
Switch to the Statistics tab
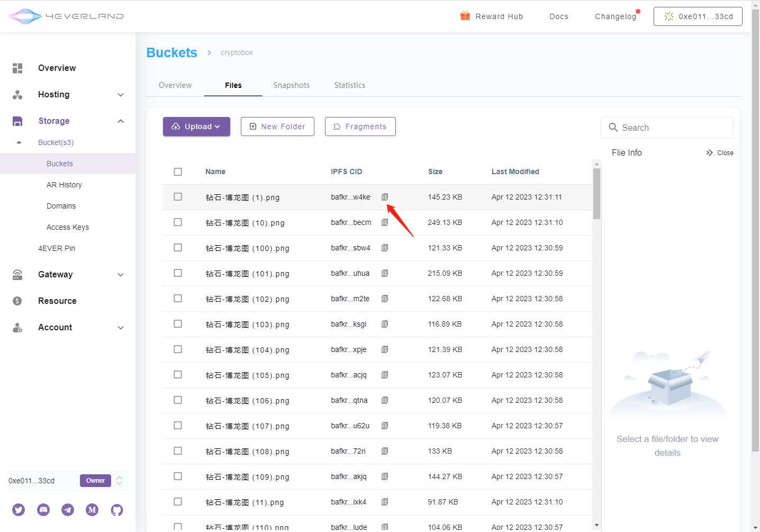coord(350,85)
